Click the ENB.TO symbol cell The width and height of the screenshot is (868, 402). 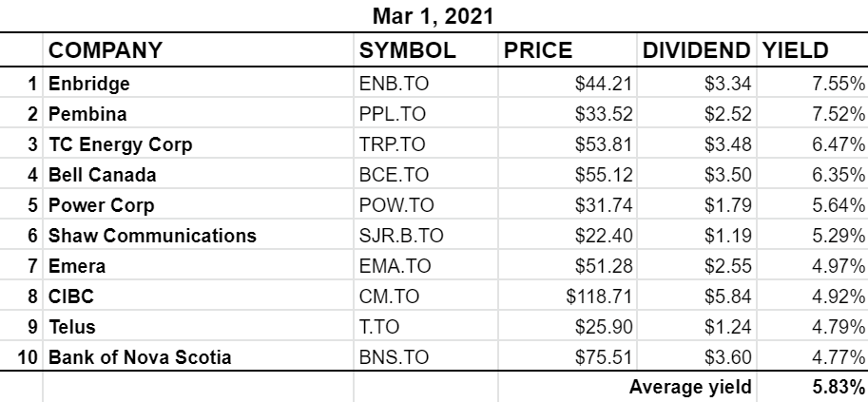(425, 83)
